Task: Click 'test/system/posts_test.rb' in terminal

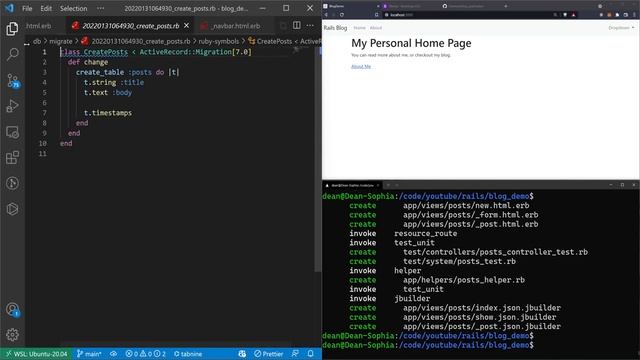Action: (459, 261)
